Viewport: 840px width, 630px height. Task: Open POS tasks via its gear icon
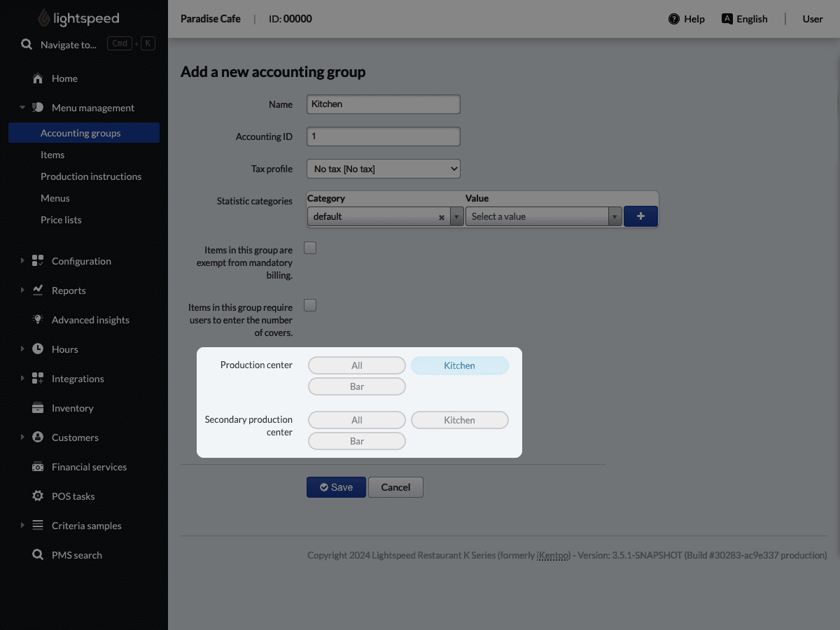pos(37,496)
